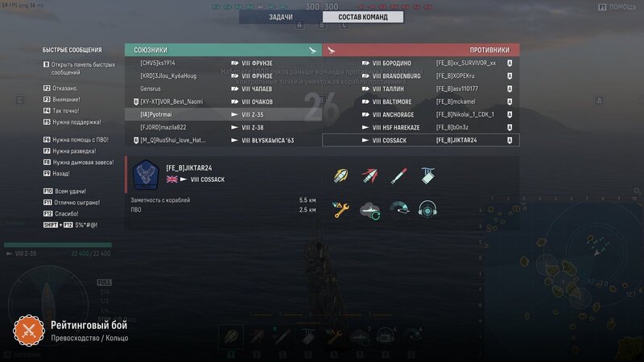Click the fourth armament icon beside torpedoes

tap(427, 176)
